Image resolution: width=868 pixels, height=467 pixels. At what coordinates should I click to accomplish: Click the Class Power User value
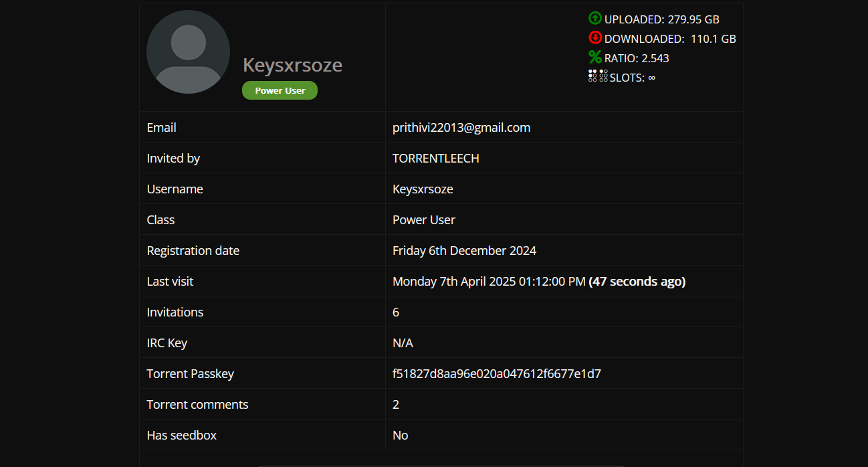[423, 219]
